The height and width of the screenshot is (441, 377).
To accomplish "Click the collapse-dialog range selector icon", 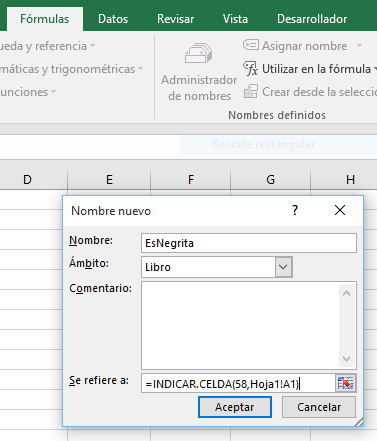I will coord(345,383).
